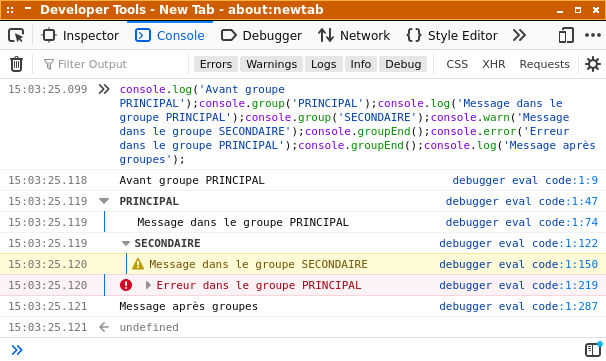606x361 pixels.
Task: Toggle the Requests filter
Action: pos(544,64)
